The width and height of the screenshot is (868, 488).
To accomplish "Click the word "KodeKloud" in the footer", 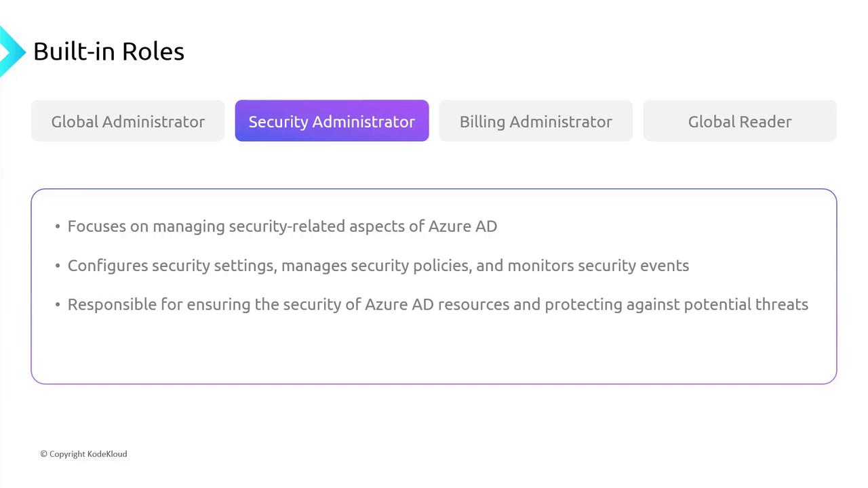I will coord(107,454).
